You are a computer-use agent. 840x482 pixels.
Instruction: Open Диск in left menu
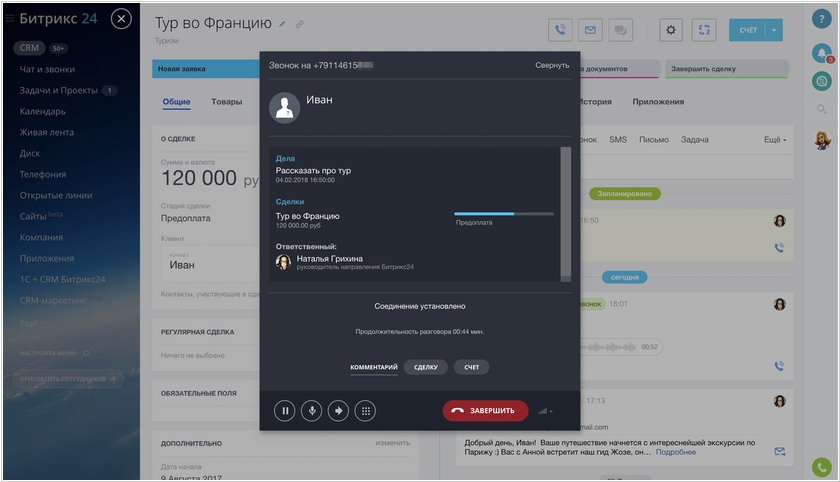coord(29,153)
